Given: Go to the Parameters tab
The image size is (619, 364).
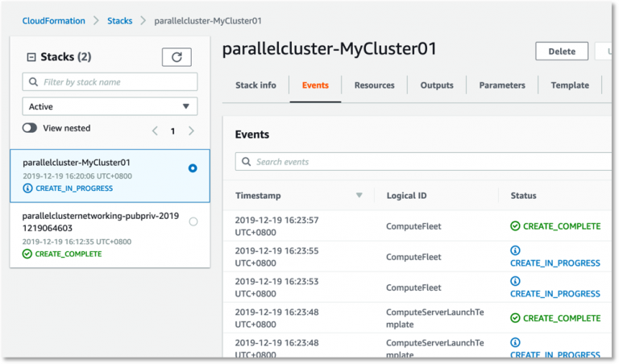Looking at the screenshot, I should [x=502, y=85].
